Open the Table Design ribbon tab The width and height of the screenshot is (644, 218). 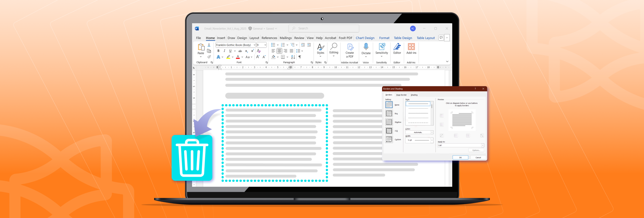click(x=403, y=38)
